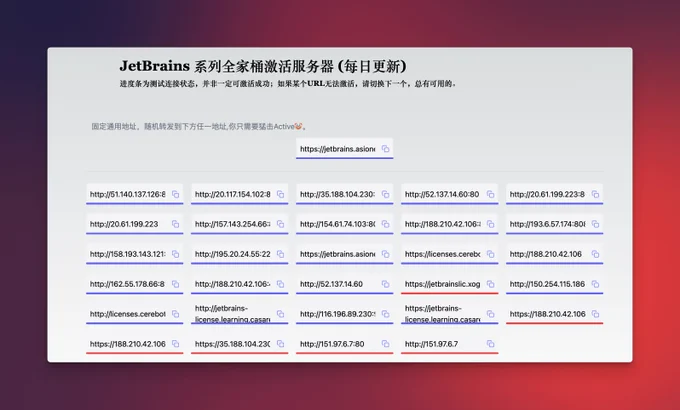Click the red progress bar under http://151.97.6.7:80

345,353
